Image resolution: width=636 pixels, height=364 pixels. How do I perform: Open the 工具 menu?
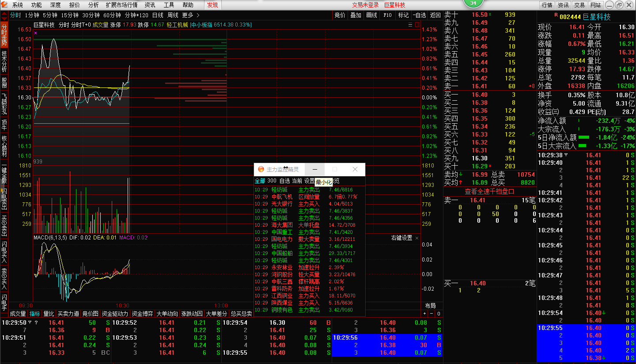click(169, 5)
